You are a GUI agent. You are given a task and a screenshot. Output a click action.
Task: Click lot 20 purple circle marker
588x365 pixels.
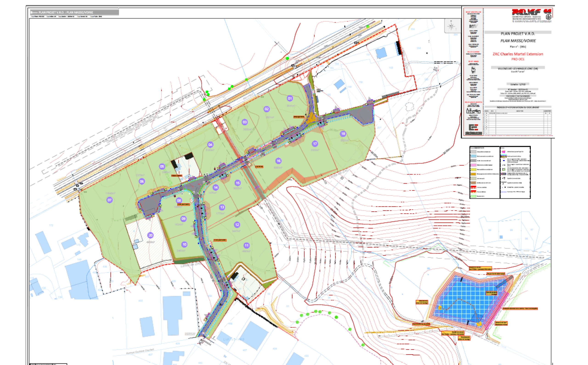[150, 235]
